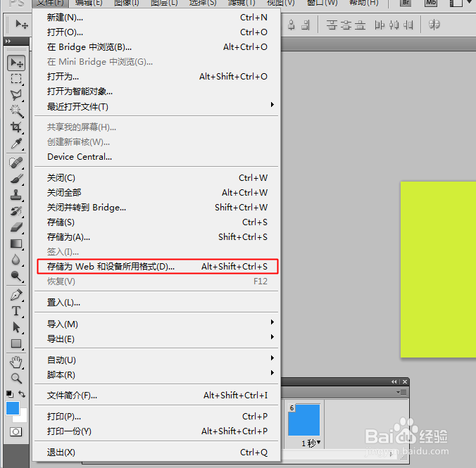Select the Healing Brush tool
This screenshot has width=476, height=468.
[x=16, y=163]
